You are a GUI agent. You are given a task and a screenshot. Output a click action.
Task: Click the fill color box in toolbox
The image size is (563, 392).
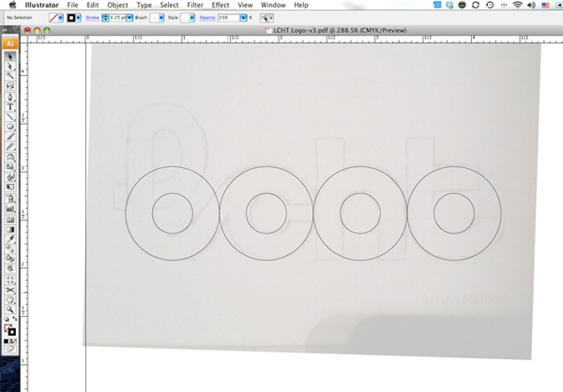click(x=8, y=327)
